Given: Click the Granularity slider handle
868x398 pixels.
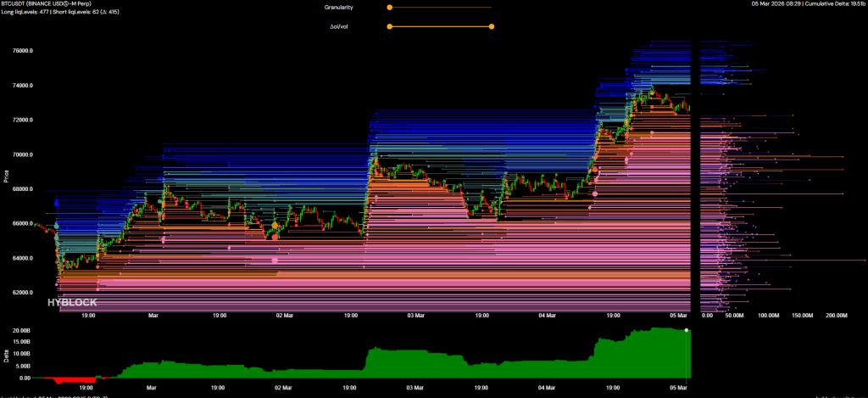Looking at the screenshot, I should coord(389,8).
